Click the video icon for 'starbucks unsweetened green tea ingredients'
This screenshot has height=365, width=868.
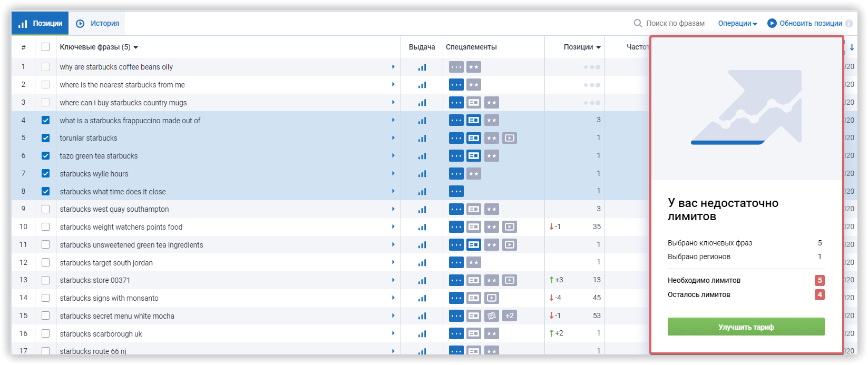point(509,244)
